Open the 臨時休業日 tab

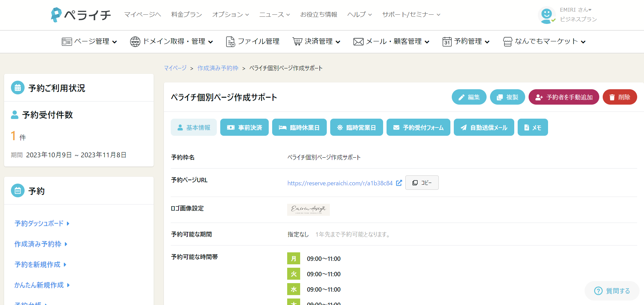(x=299, y=128)
